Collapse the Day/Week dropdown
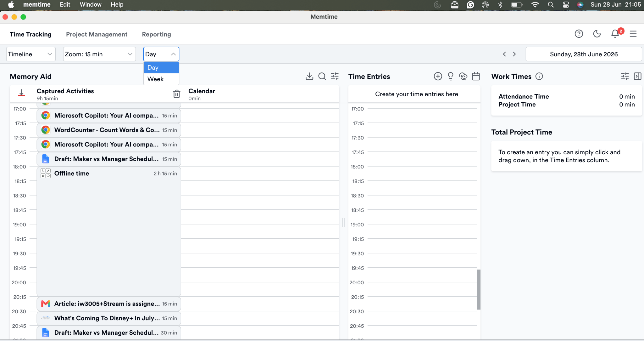The height and width of the screenshot is (341, 644). click(x=161, y=54)
